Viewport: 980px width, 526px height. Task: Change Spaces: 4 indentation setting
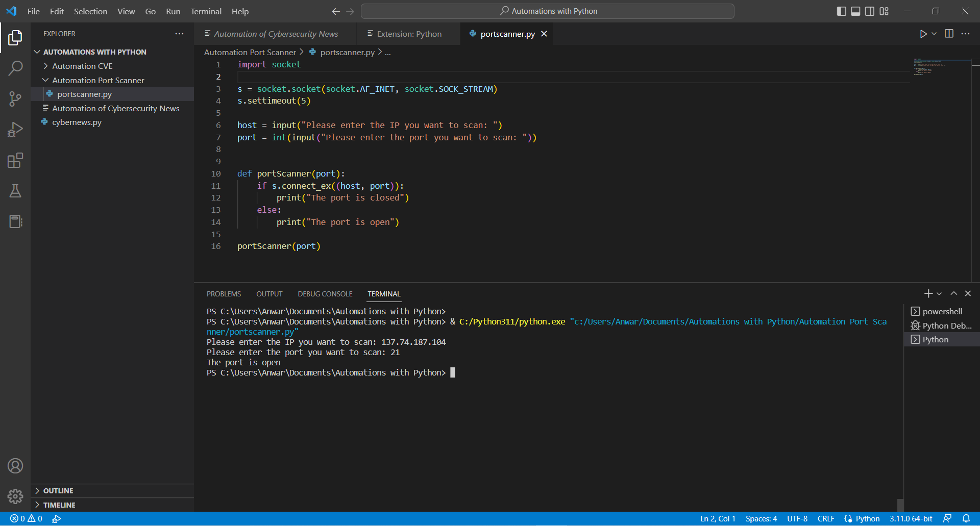(x=761, y=518)
